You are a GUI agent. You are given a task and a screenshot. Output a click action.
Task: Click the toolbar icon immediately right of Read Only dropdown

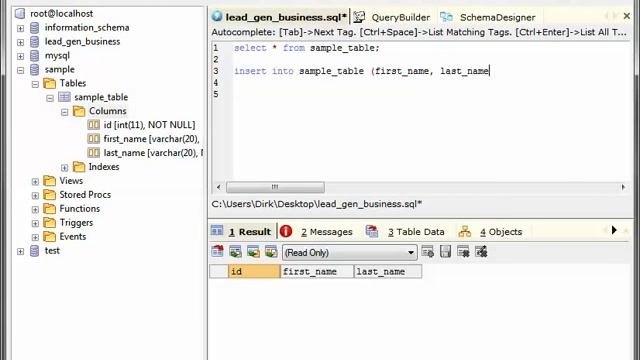point(428,252)
